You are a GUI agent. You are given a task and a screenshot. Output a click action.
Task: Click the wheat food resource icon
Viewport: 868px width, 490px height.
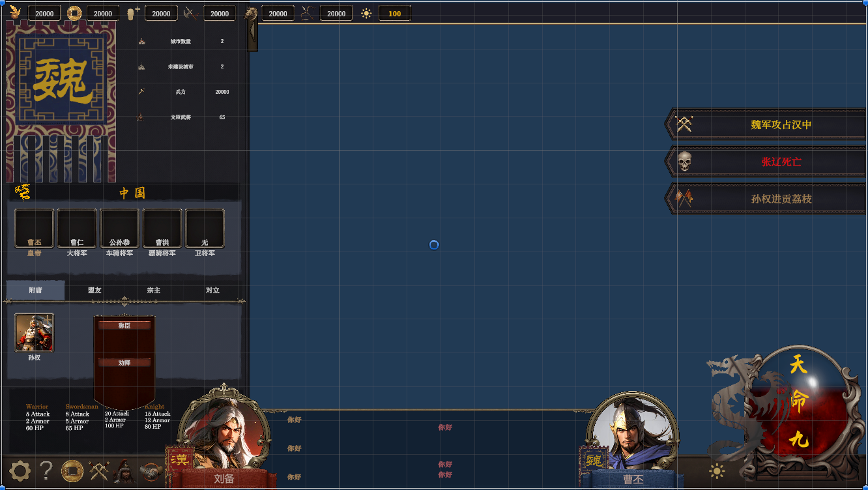pyautogui.click(x=15, y=12)
